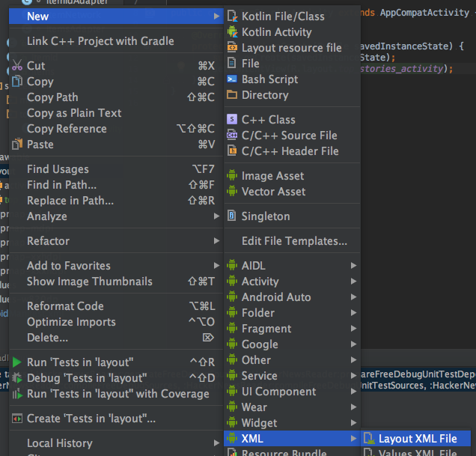Image resolution: width=476 pixels, height=456 pixels.
Task: Click the C/C++ Header File icon
Action: [232, 151]
